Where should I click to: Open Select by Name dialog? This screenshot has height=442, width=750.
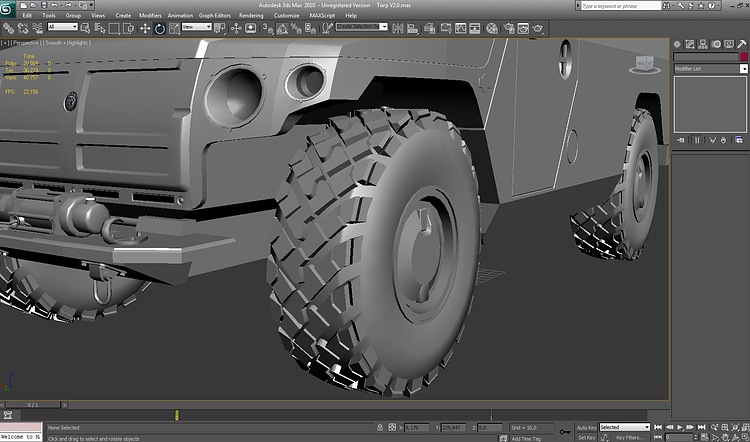[x=99, y=28]
